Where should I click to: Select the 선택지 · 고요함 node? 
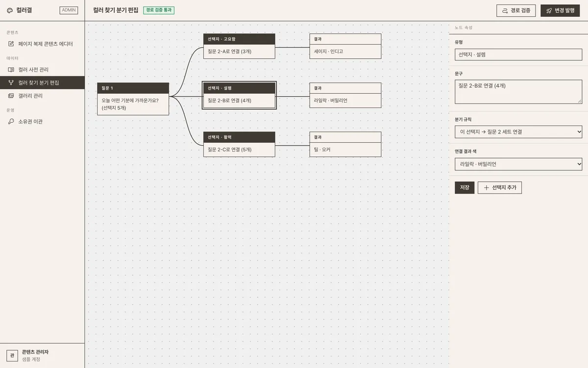tap(239, 46)
